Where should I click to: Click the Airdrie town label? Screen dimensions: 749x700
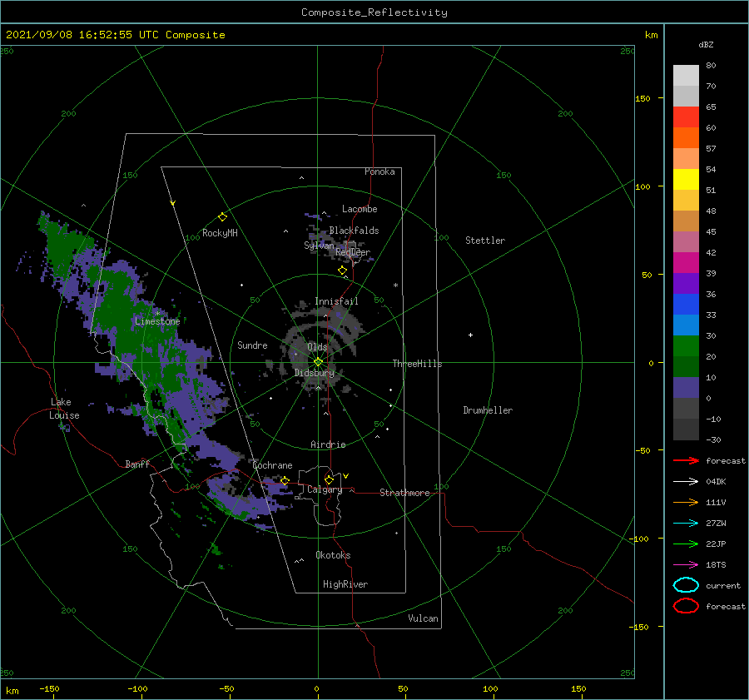point(328,444)
